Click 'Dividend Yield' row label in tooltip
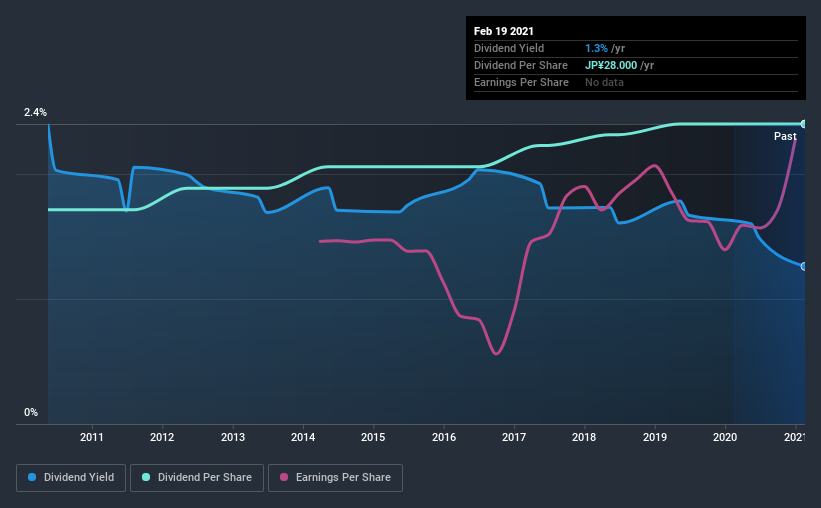This screenshot has width=821, height=508. (x=509, y=48)
